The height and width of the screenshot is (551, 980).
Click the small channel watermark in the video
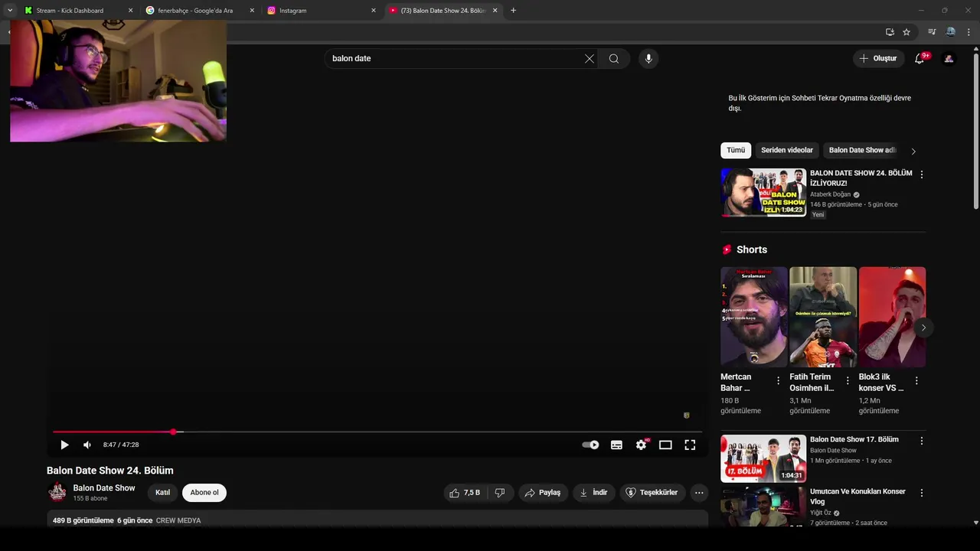687,416
